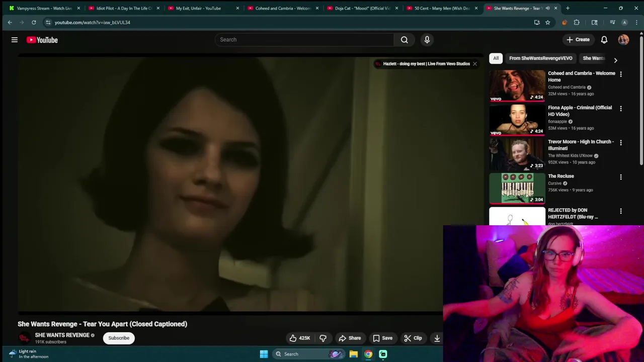Image resolution: width=644 pixels, height=362 pixels.
Task: Open the YouTube hamburger guide menu
Action: (15, 40)
